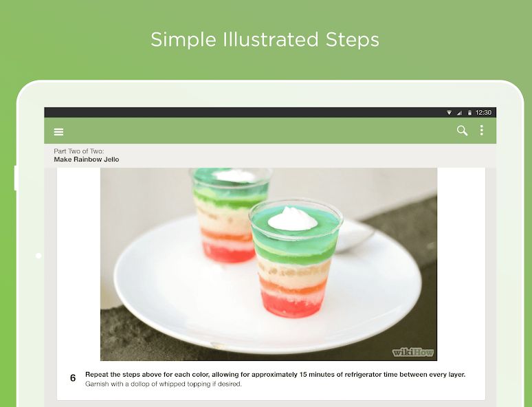Tap the tablet's front camera dot

tap(38, 256)
